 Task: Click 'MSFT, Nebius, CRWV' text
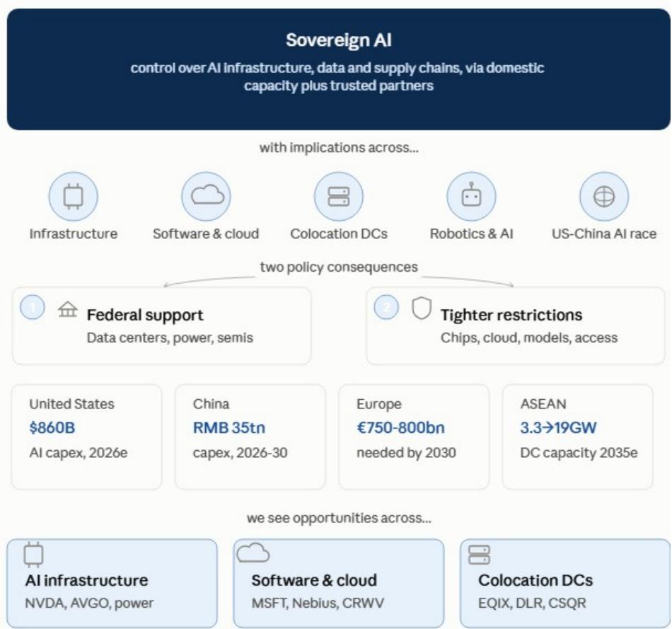(x=318, y=604)
